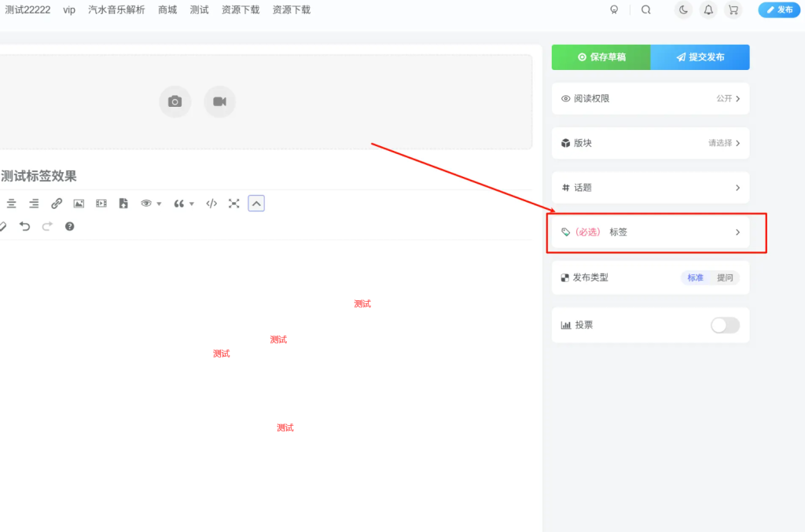Click the redo arrow icon
The height and width of the screenshot is (532, 805).
[47, 226]
